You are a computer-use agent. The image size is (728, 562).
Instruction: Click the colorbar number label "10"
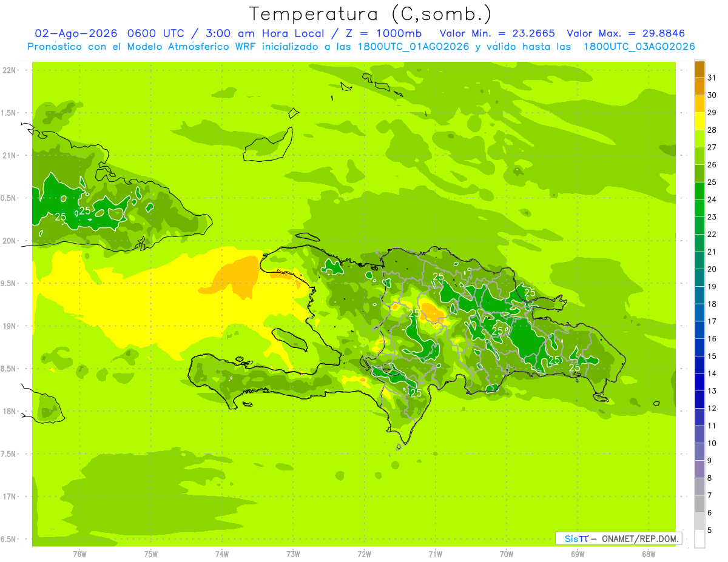(713, 443)
